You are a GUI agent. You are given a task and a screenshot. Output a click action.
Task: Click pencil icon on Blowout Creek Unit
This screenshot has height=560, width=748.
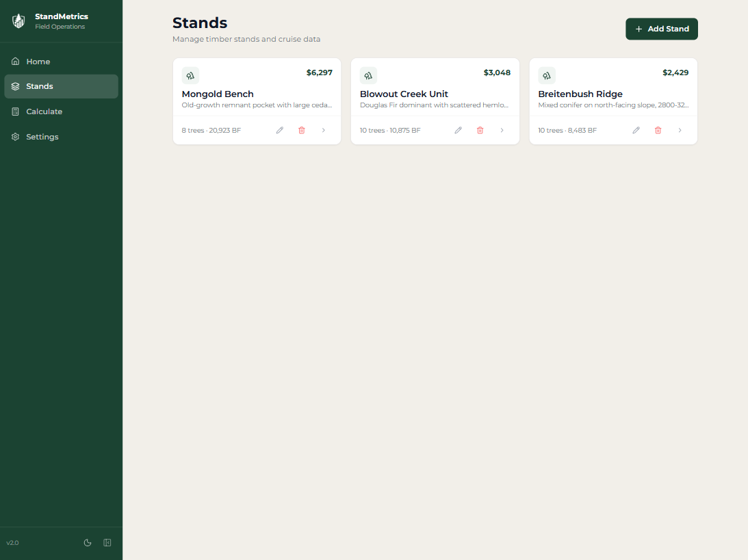459,130
